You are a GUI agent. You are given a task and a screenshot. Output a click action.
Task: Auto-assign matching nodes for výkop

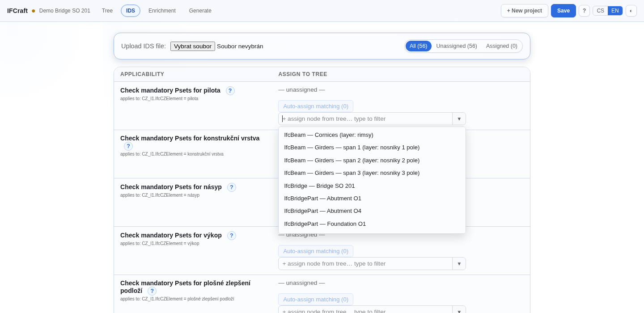[316, 251]
